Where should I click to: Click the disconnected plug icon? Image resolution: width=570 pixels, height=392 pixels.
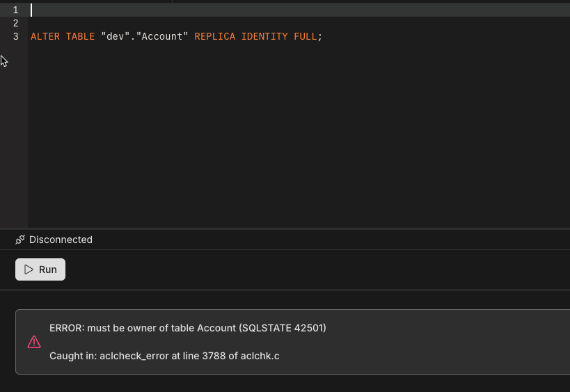(20, 240)
